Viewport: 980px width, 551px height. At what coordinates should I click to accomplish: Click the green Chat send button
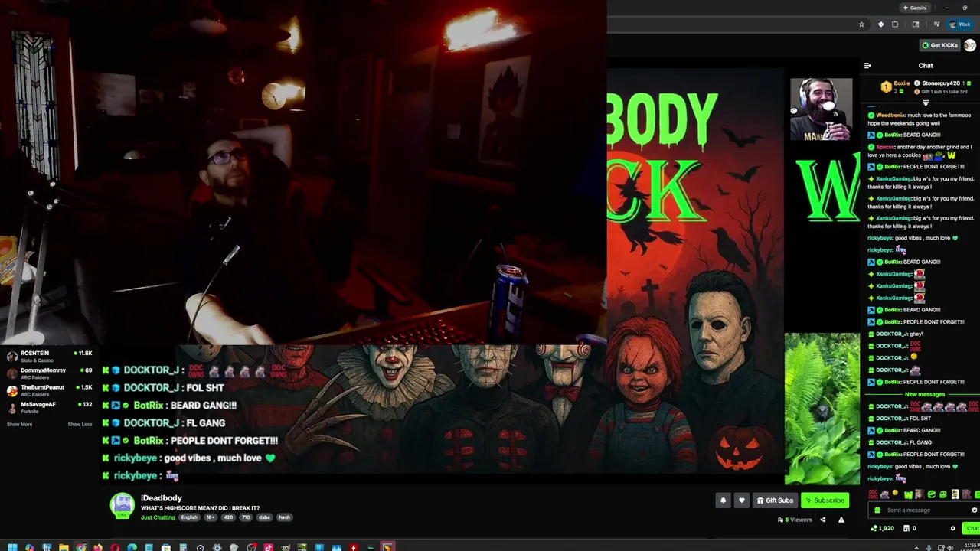(x=972, y=528)
